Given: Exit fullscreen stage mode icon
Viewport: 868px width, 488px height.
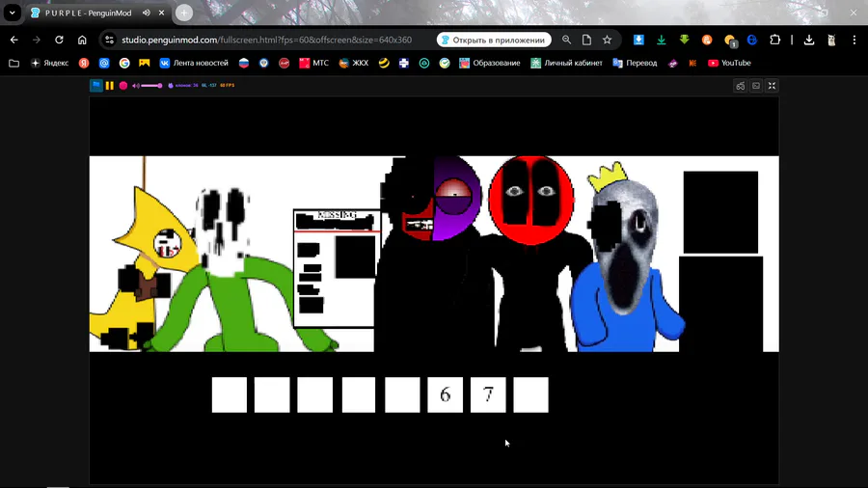Looking at the screenshot, I should [772, 86].
